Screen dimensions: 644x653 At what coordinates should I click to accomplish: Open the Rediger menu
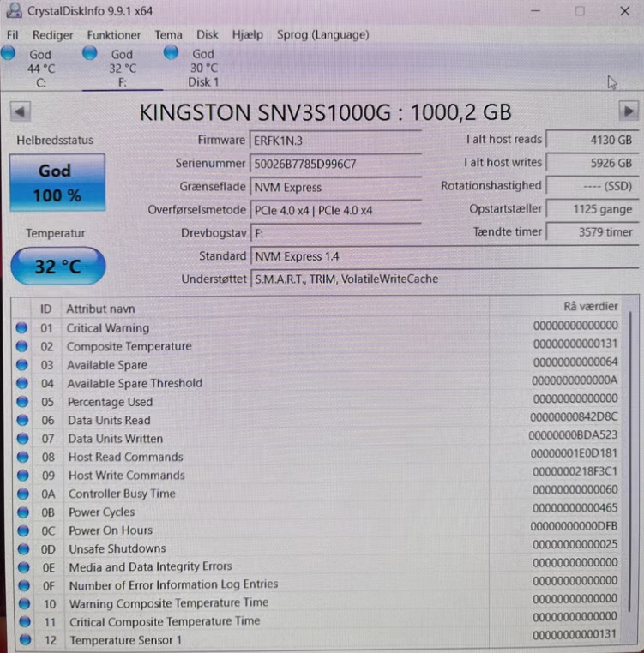click(x=52, y=35)
